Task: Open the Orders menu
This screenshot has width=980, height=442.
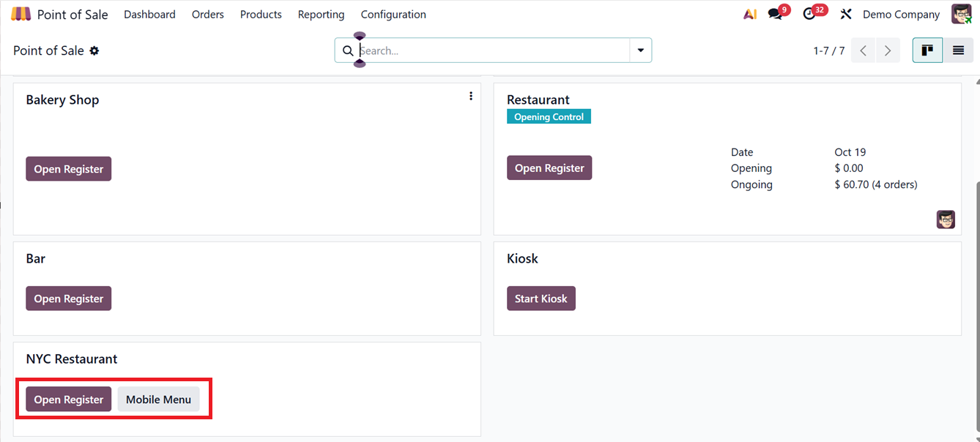Action: tap(208, 15)
